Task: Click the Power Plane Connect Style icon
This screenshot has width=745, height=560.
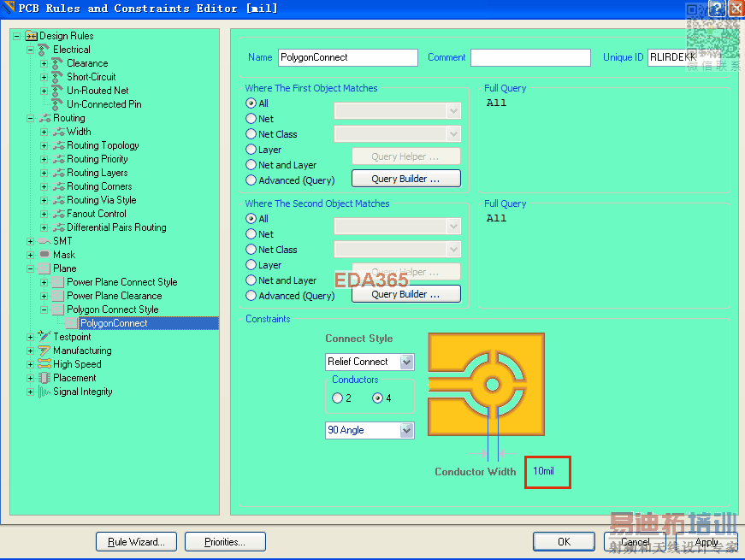Action: pyautogui.click(x=58, y=282)
